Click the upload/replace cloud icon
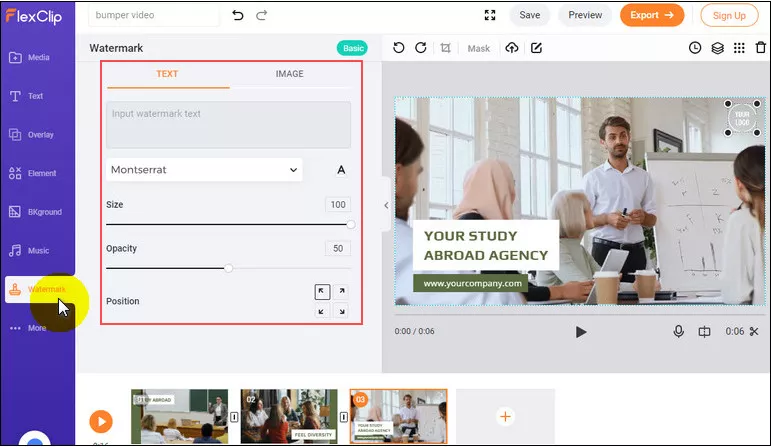Image resolution: width=771 pixels, height=447 pixels. (x=512, y=48)
